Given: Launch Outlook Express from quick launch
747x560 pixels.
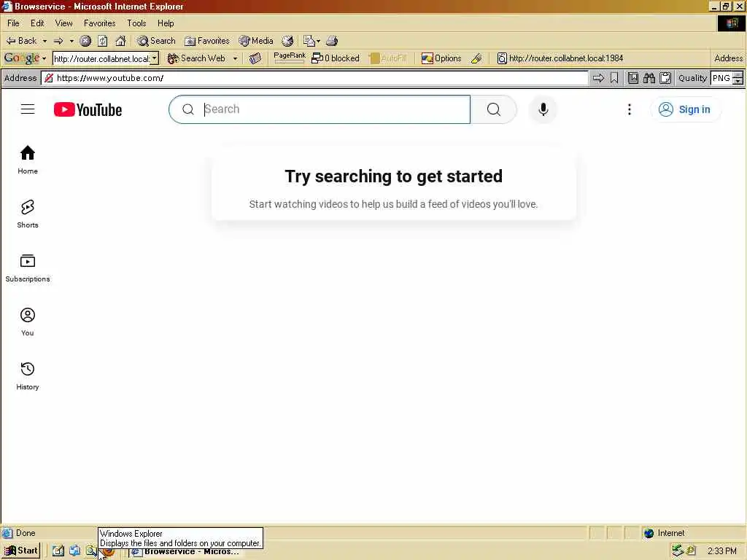Looking at the screenshot, I should coord(75,551).
